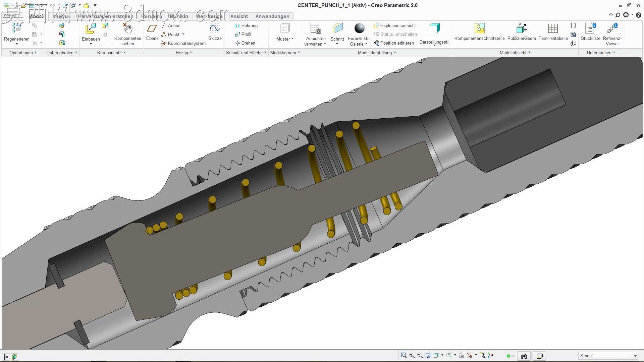This screenshot has width=644, height=362.
Task: Click the branching nodes icon in bottom toolbar
Action: [491, 355]
